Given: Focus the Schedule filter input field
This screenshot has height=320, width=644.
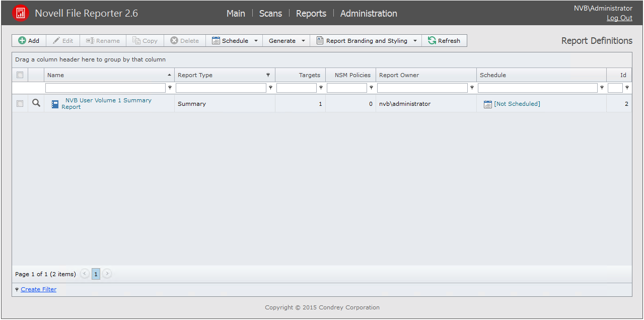Looking at the screenshot, I should [x=538, y=88].
